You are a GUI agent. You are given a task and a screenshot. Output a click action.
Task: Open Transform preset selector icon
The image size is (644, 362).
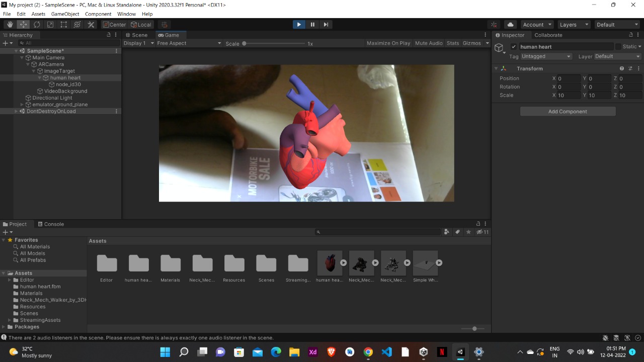coord(629,68)
